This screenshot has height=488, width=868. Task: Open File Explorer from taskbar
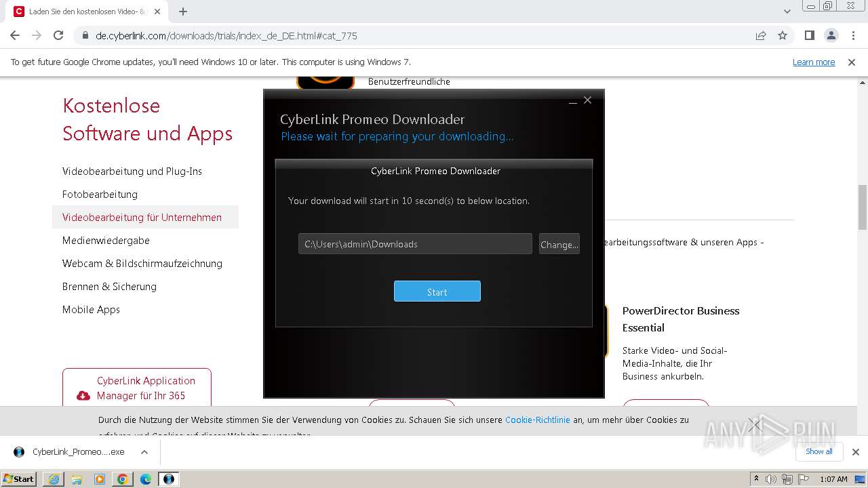(77, 479)
